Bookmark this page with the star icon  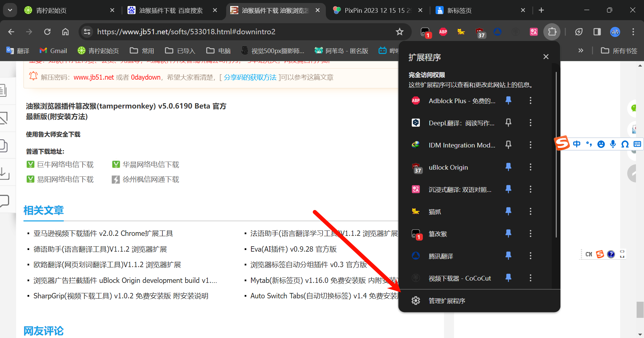(x=399, y=32)
